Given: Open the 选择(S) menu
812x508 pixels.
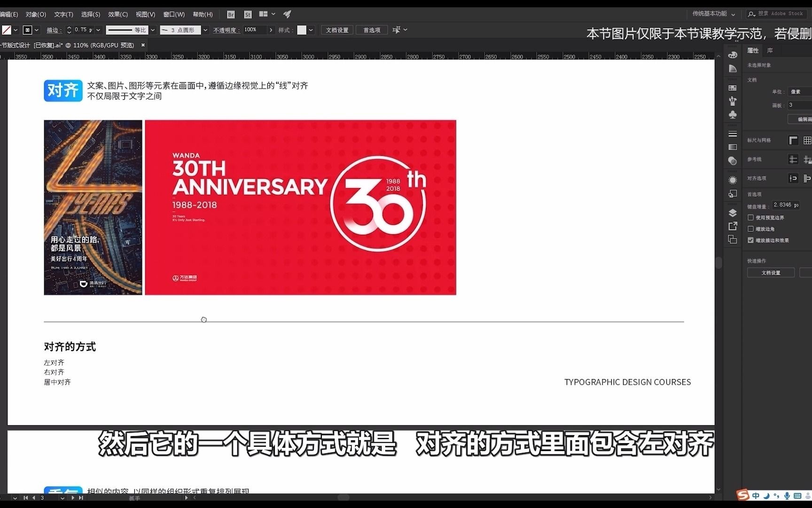Looking at the screenshot, I should click(91, 15).
